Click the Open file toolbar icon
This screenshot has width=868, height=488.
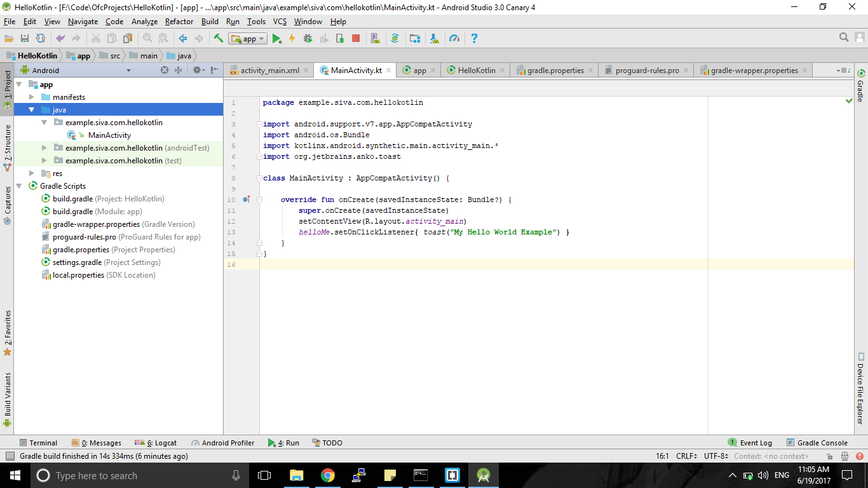tap(9, 38)
